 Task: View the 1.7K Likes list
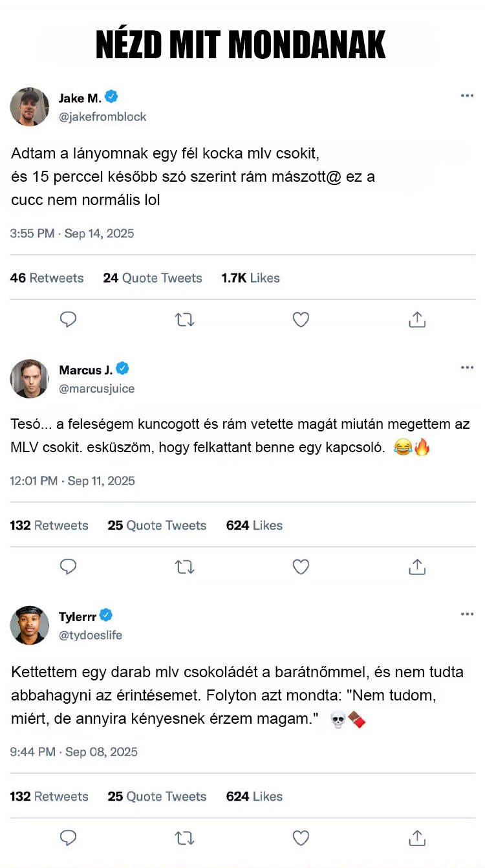pyautogui.click(x=250, y=278)
